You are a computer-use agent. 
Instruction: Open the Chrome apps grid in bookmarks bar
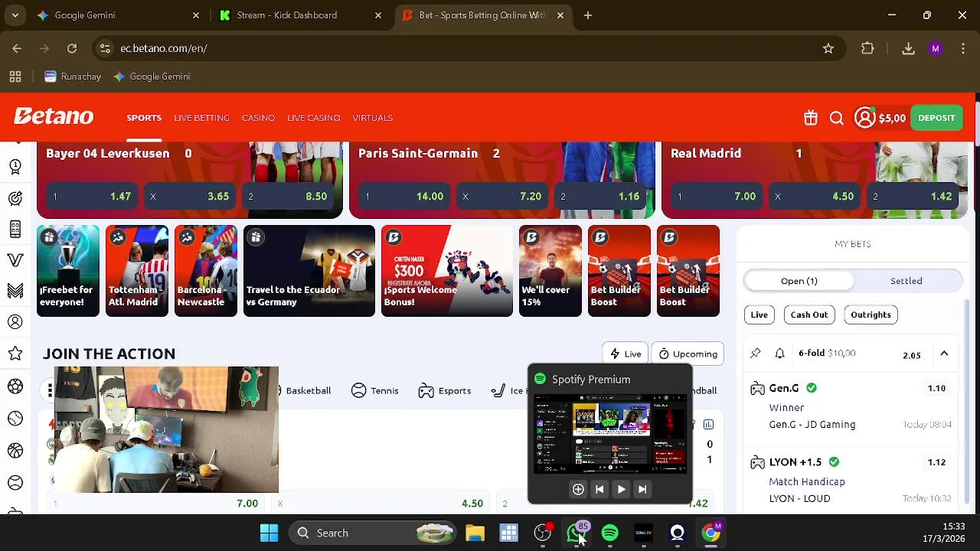[15, 77]
